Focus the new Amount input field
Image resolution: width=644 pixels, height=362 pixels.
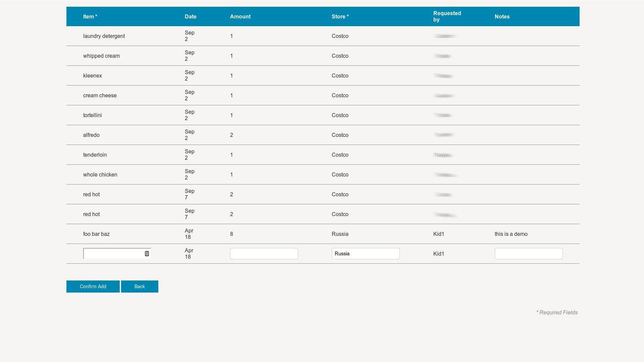click(264, 254)
